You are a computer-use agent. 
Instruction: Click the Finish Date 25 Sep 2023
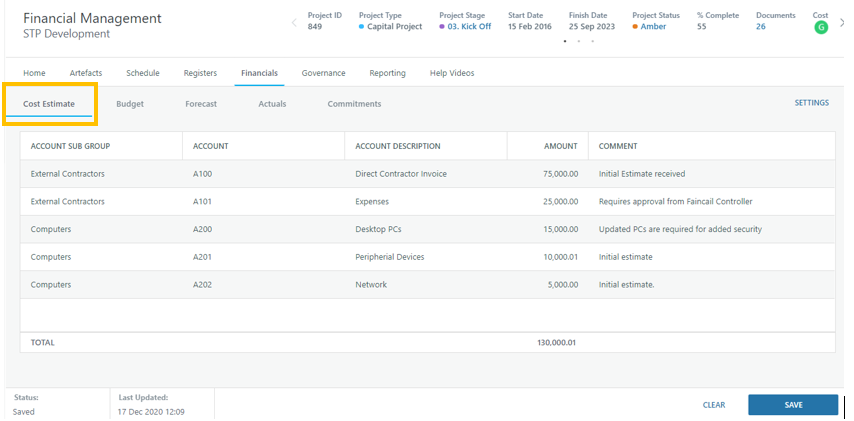[592, 26]
